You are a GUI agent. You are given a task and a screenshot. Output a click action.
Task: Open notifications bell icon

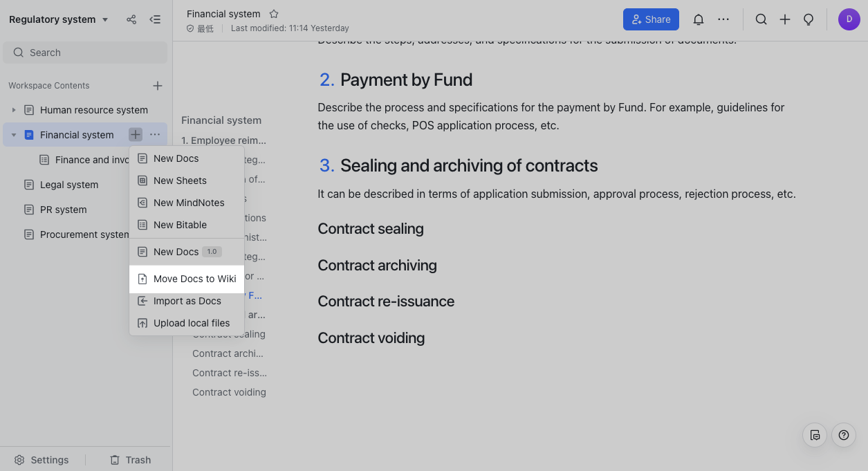click(x=699, y=19)
